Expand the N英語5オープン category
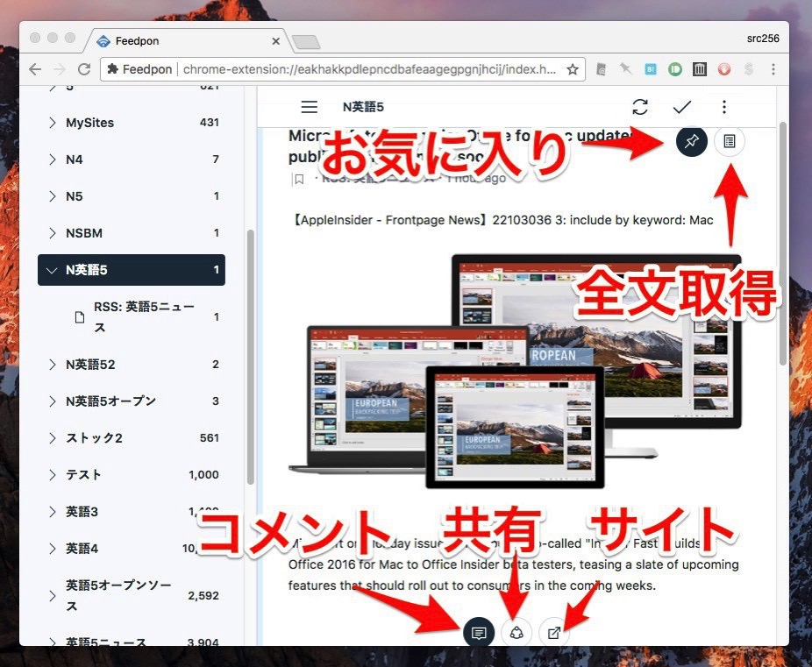The height and width of the screenshot is (667, 812). click(x=53, y=401)
